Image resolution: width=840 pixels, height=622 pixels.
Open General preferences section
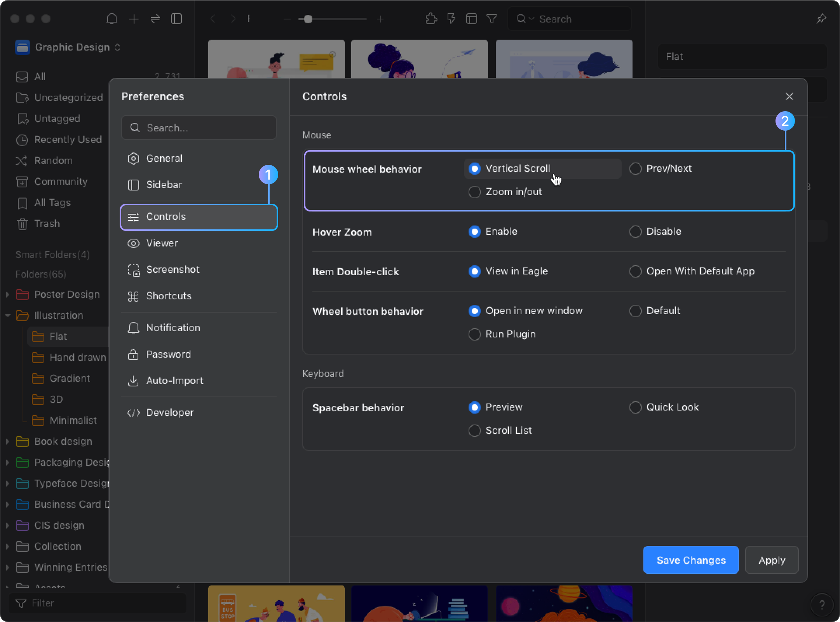tap(164, 158)
